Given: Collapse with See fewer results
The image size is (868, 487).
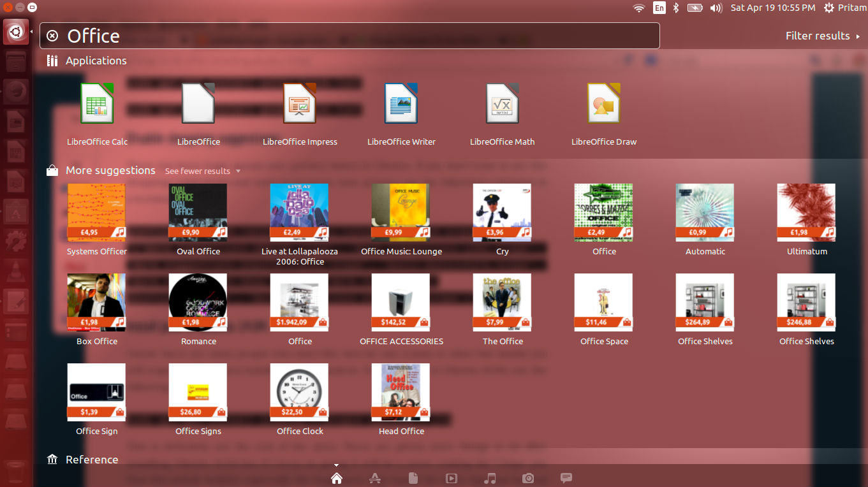Looking at the screenshot, I should point(203,171).
